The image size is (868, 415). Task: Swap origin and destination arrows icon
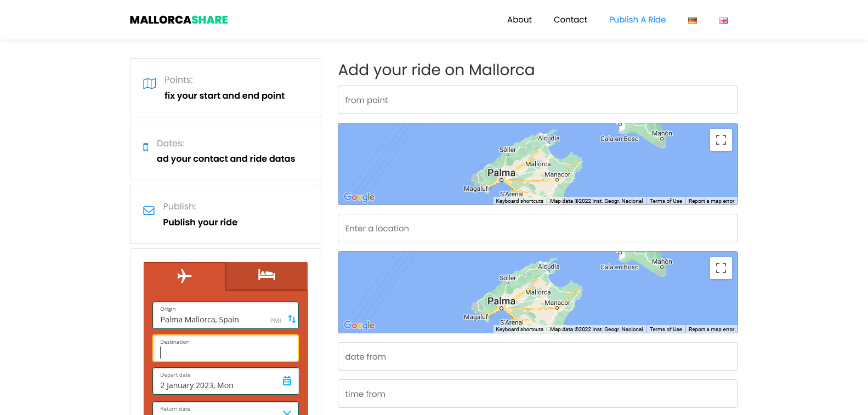click(x=292, y=319)
